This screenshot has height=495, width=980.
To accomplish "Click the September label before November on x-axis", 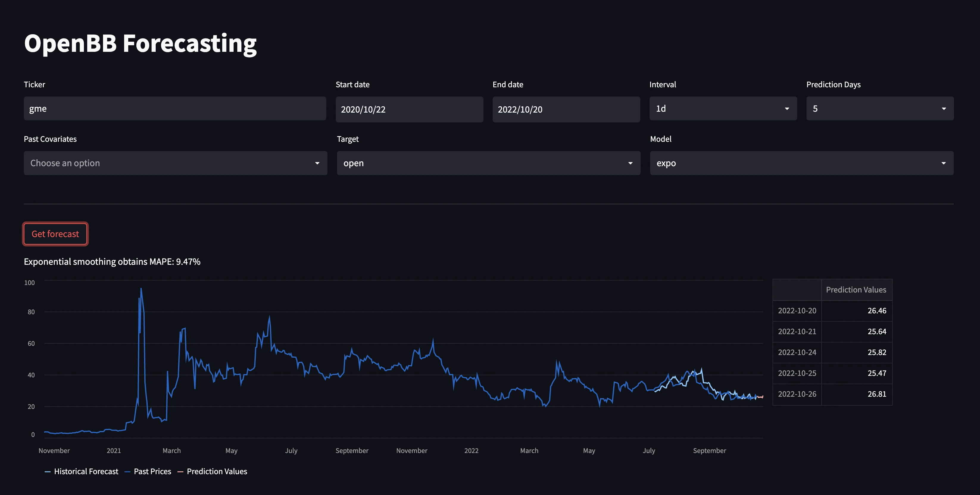I will pyautogui.click(x=352, y=451).
